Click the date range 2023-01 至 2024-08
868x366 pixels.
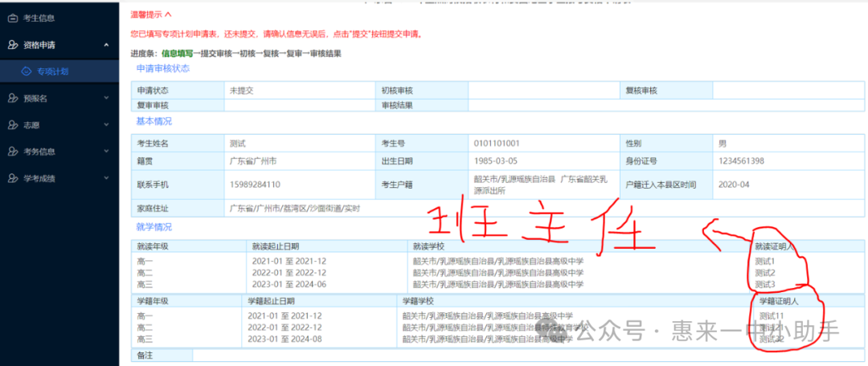pyautogui.click(x=285, y=339)
